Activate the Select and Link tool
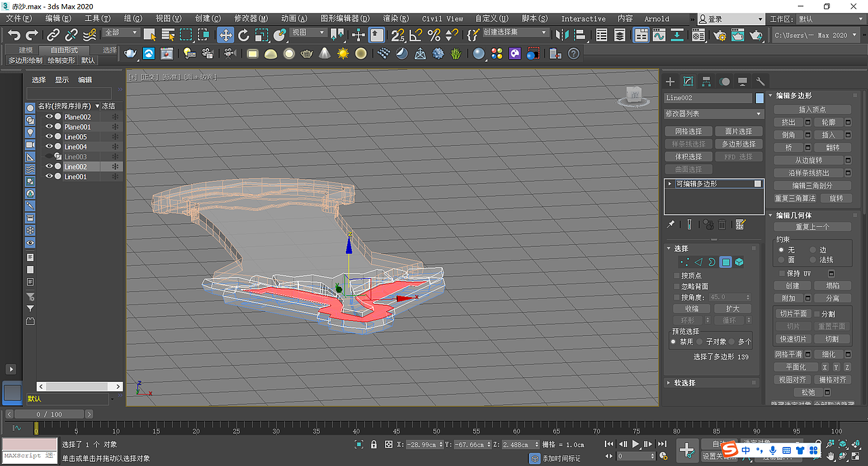The width and height of the screenshot is (868, 466). click(x=54, y=35)
